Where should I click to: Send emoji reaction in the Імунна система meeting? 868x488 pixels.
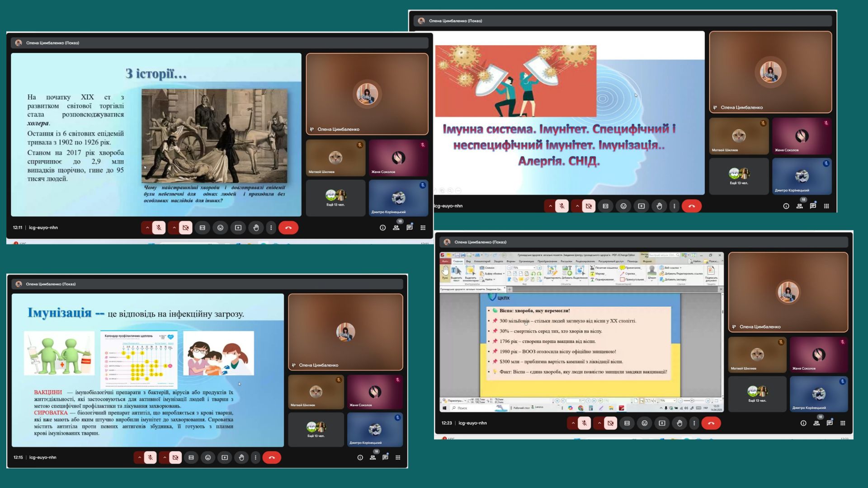coord(623,206)
